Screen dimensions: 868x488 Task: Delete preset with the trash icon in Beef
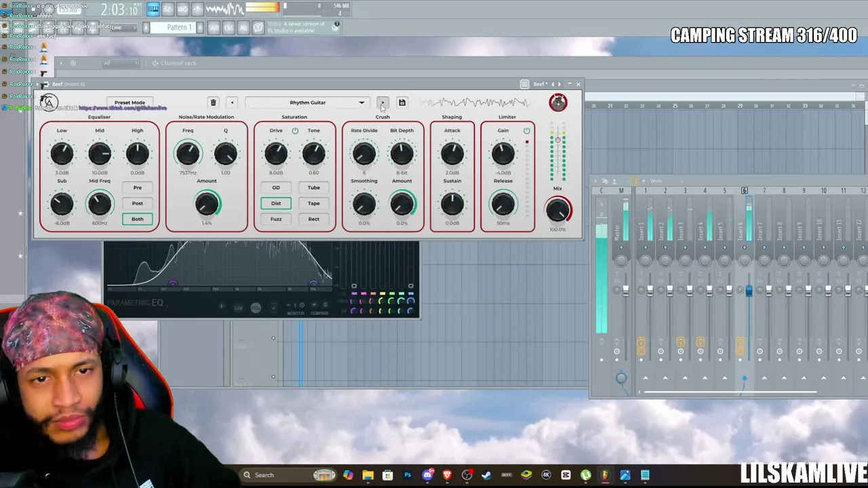[213, 103]
